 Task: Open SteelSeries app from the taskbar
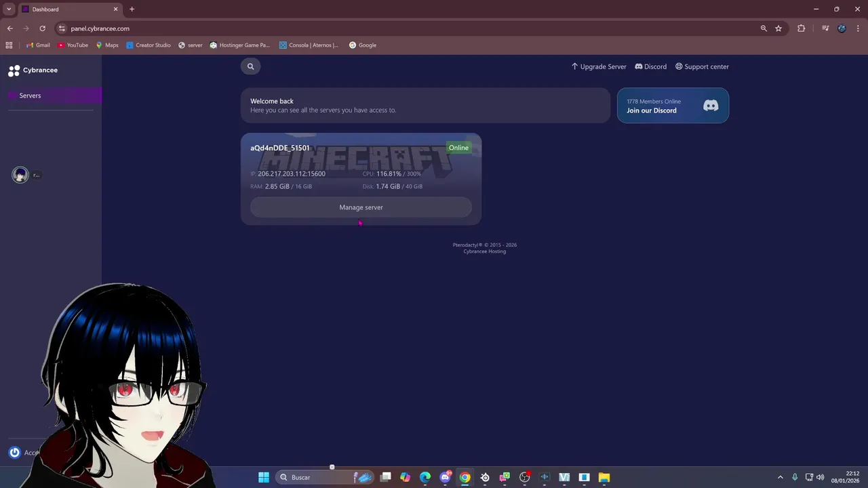(x=485, y=477)
